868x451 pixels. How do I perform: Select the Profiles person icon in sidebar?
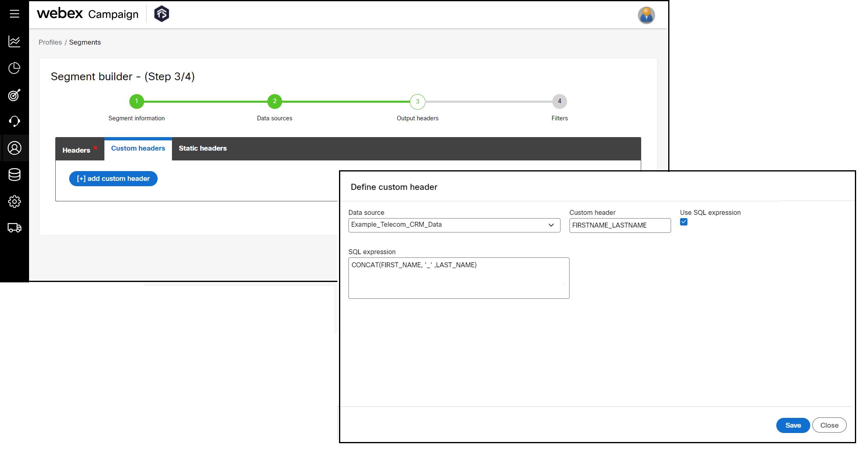click(x=14, y=148)
